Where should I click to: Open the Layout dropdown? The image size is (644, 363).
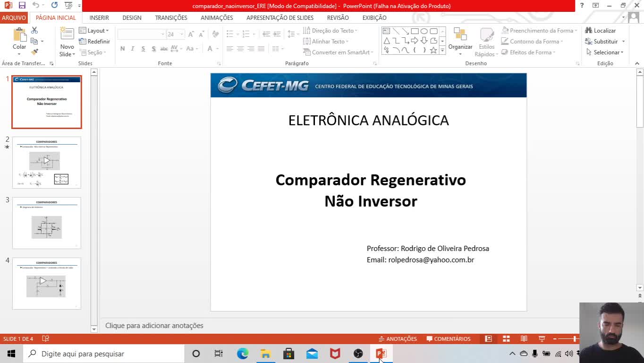coord(94,31)
